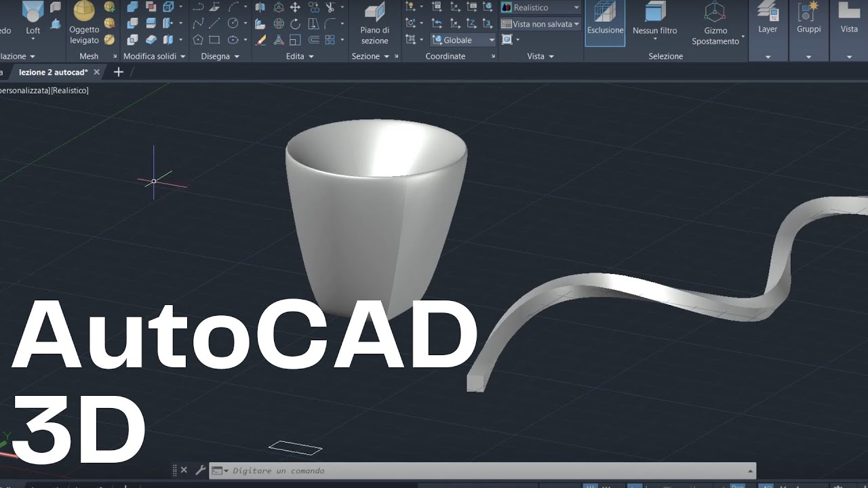Click the UCS 3-point icon
Viewport: 868px width, 488px height.
pyautogui.click(x=488, y=24)
